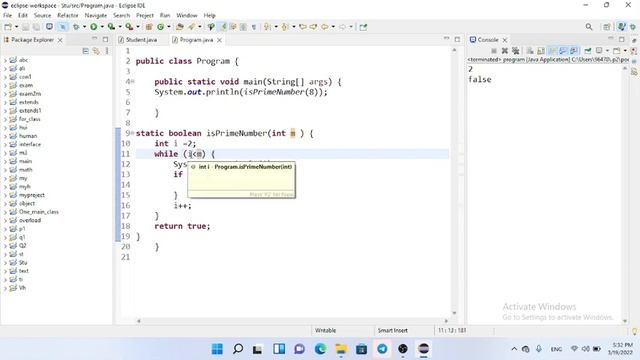Expand the myproject project tree node
This screenshot has height=360, width=640.
tap(5, 195)
